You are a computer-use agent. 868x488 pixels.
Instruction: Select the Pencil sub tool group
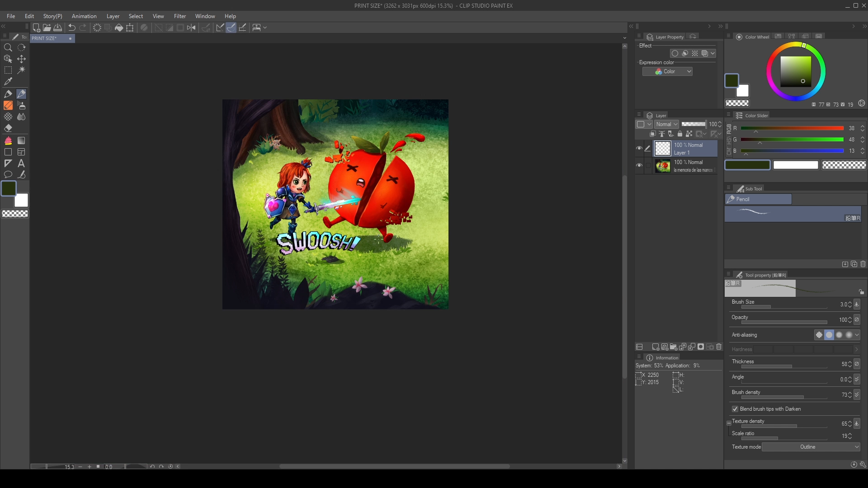pyautogui.click(x=758, y=199)
